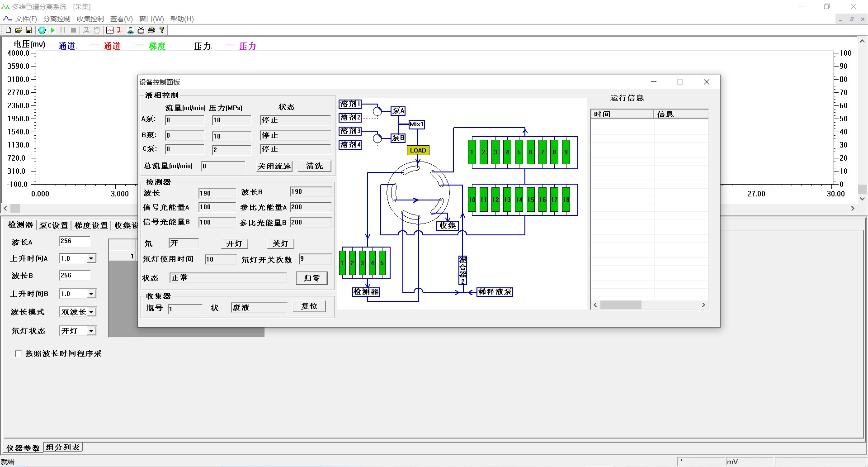This screenshot has height=467, width=868.
Task: Click 信息 column header in 运行信息
Action: click(x=681, y=114)
